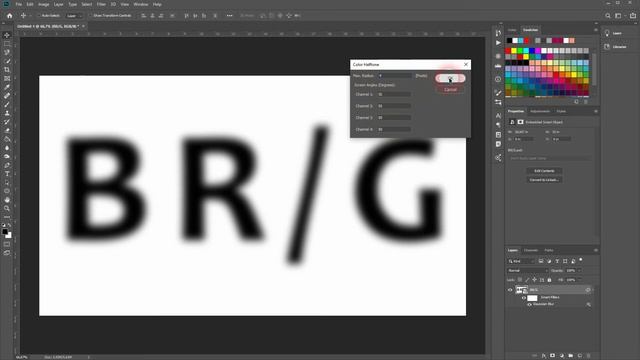The height and width of the screenshot is (360, 640).
Task: Close the Color Halftone dialog
Action: click(x=466, y=64)
